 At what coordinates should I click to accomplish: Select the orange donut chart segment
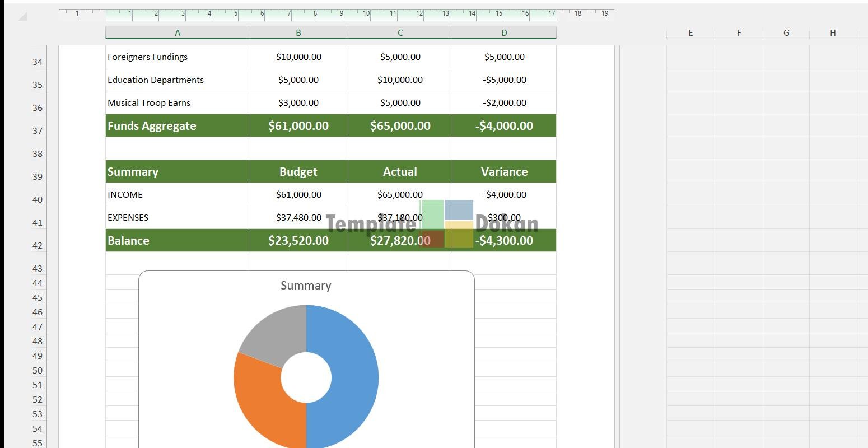coord(260,398)
